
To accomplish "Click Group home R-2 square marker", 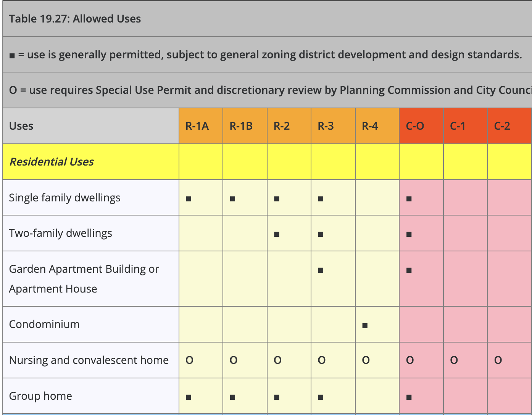I will [x=277, y=397].
